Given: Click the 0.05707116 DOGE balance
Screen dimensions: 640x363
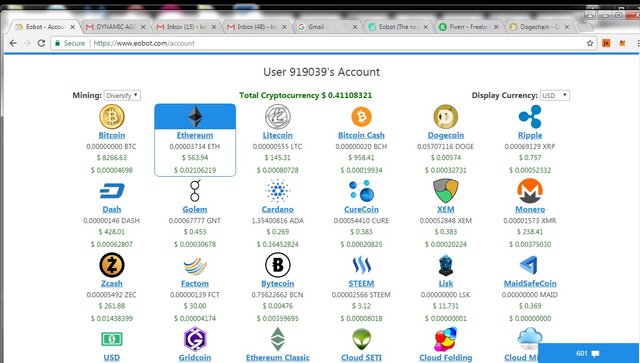Looking at the screenshot, I should pyautogui.click(x=445, y=146).
